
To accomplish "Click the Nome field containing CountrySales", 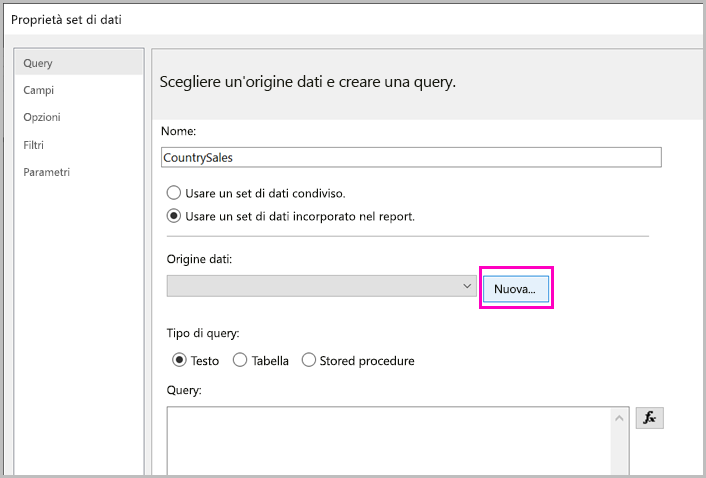I will click(x=410, y=157).
